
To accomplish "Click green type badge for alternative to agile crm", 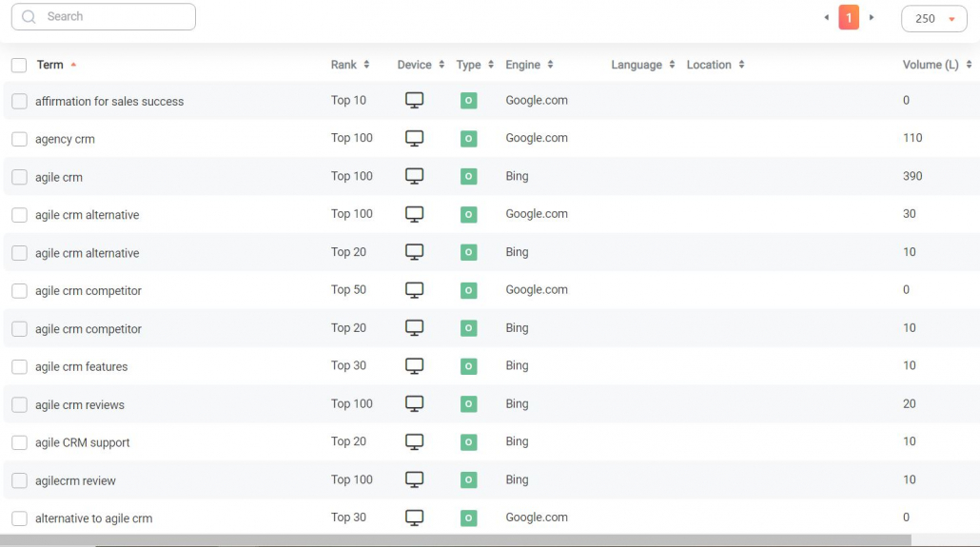I will click(x=469, y=518).
